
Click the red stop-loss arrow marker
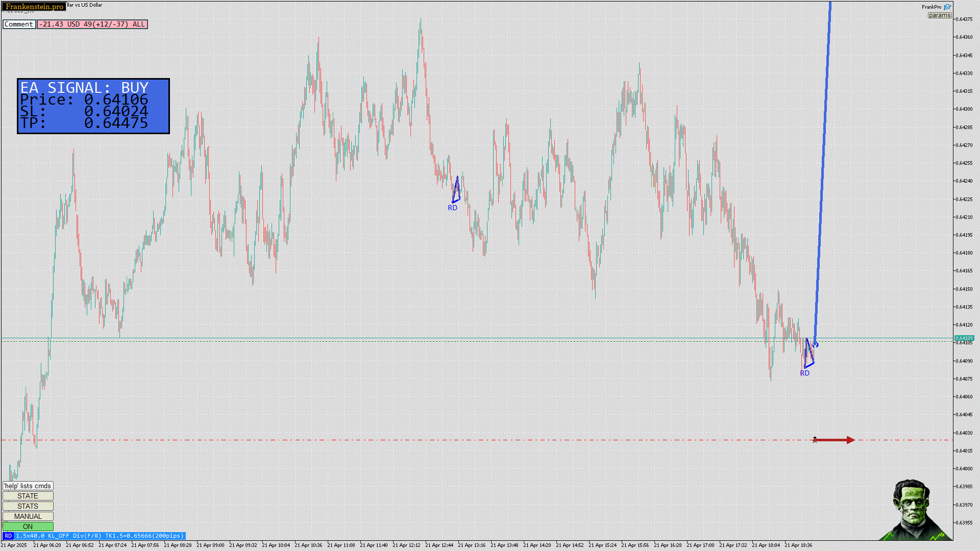coord(837,440)
